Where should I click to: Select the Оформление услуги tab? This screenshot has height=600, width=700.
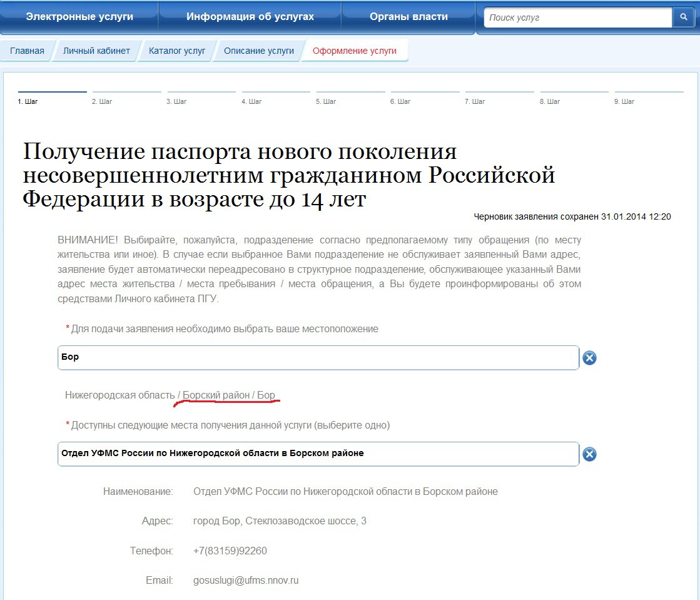[x=355, y=51]
